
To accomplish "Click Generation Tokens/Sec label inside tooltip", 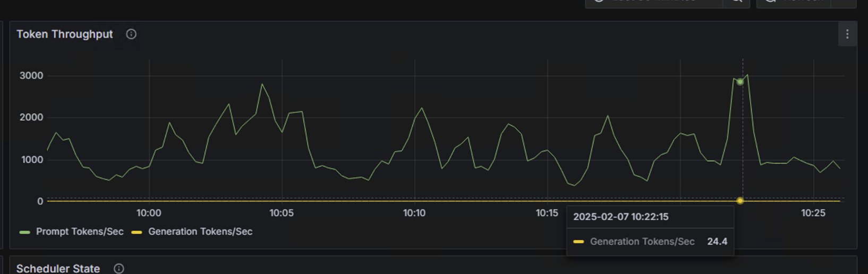I will [x=642, y=242].
